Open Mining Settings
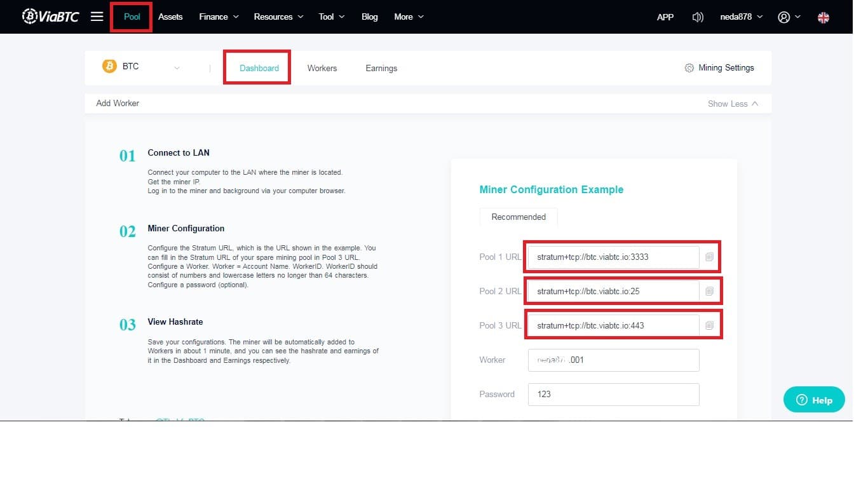 pyautogui.click(x=719, y=68)
